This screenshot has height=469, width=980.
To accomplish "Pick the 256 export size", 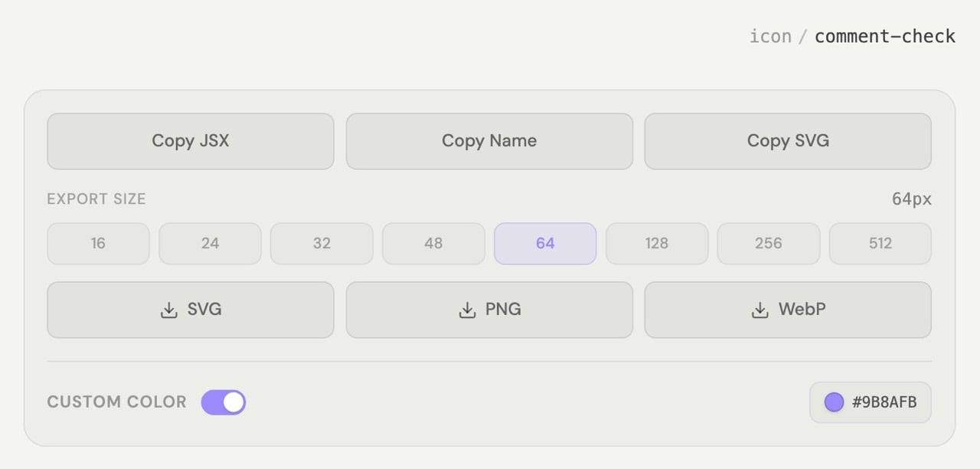I will coord(769,244).
